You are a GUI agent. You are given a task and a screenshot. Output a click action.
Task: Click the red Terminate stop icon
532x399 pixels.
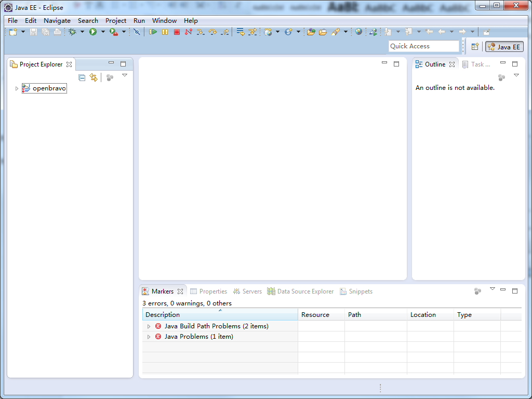[x=177, y=32]
